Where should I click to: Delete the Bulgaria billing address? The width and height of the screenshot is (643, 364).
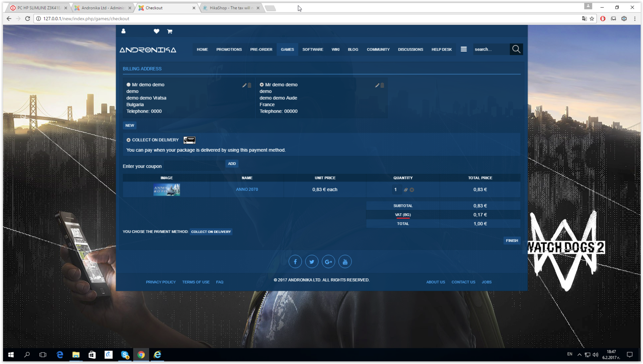[250, 85]
